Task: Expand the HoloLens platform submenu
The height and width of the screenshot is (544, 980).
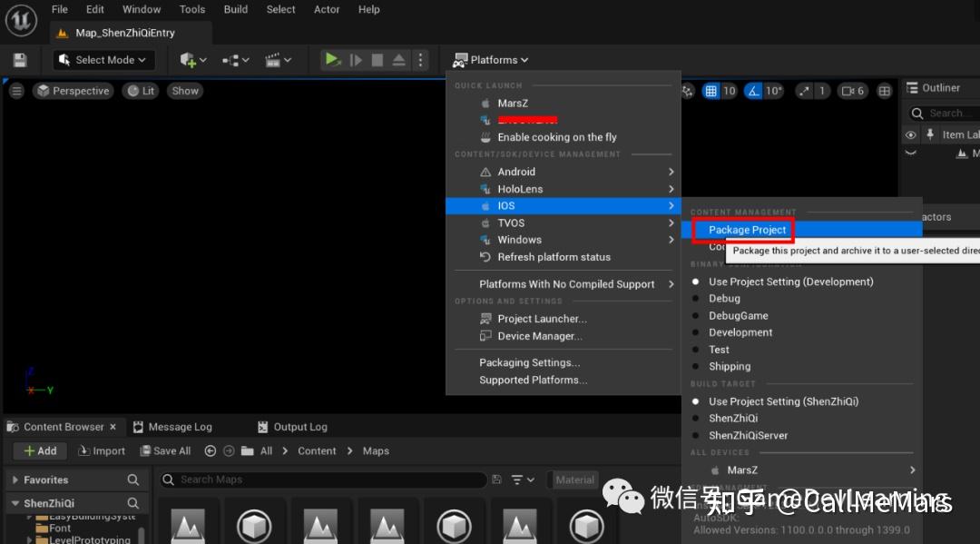Action: (x=563, y=189)
